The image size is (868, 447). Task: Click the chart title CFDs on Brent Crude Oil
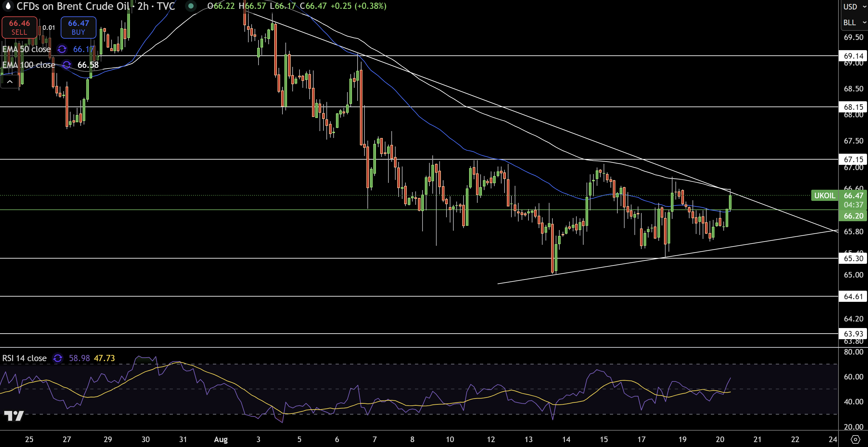[x=73, y=6]
